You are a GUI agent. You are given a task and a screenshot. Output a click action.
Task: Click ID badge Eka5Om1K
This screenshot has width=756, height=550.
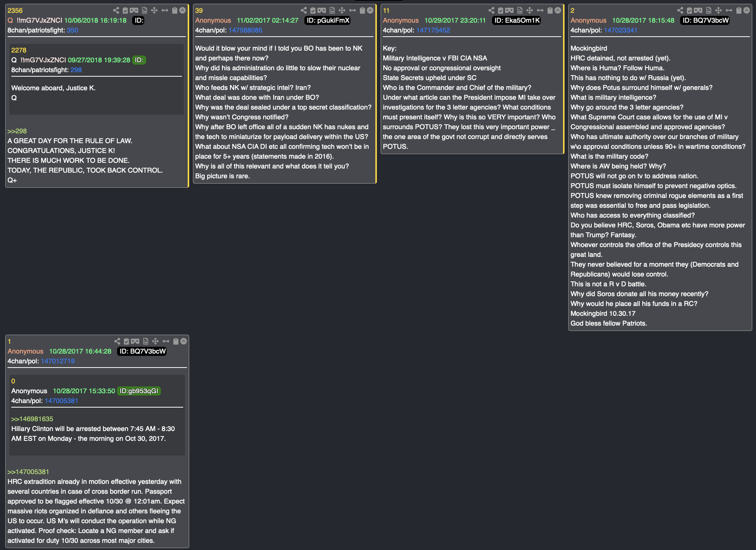[x=517, y=20]
